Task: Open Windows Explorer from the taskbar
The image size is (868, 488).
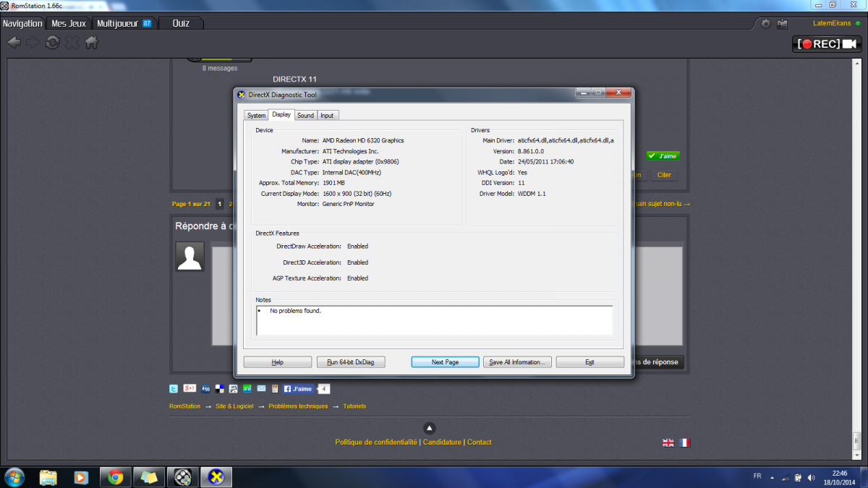Action: pos(48,477)
